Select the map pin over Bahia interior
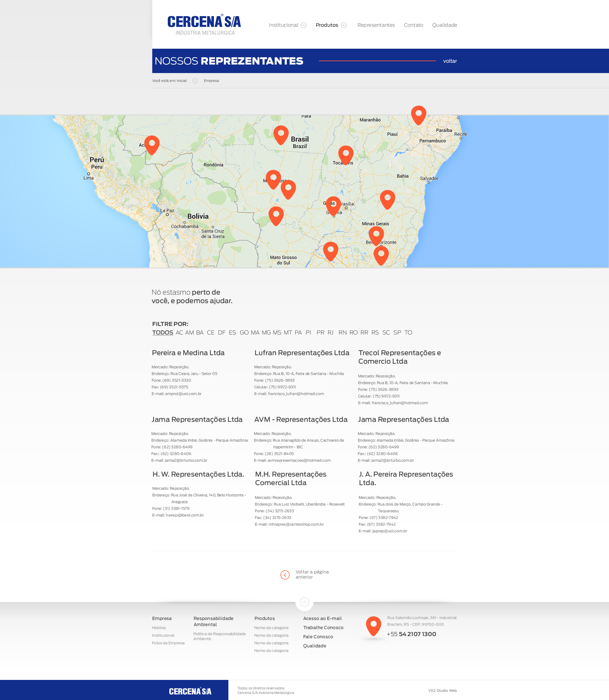 pos(387,199)
